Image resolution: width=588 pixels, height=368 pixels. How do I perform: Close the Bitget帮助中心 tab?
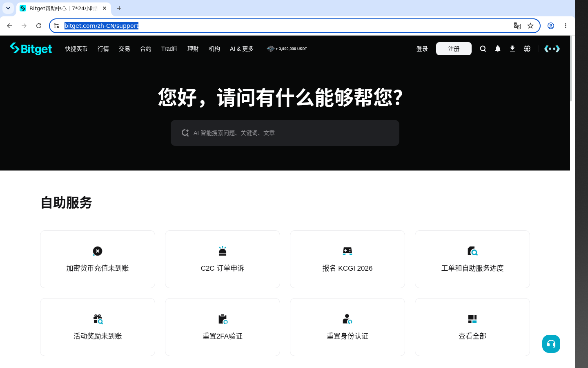105,8
